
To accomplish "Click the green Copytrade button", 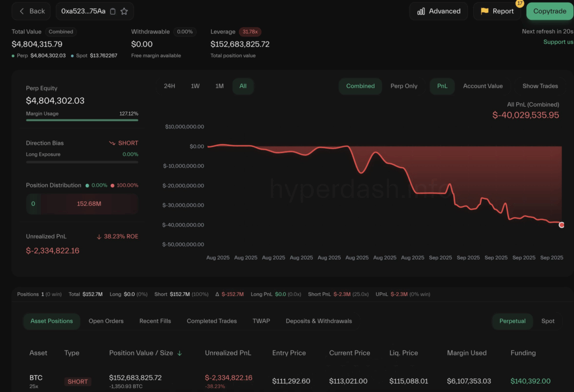I will [549, 11].
